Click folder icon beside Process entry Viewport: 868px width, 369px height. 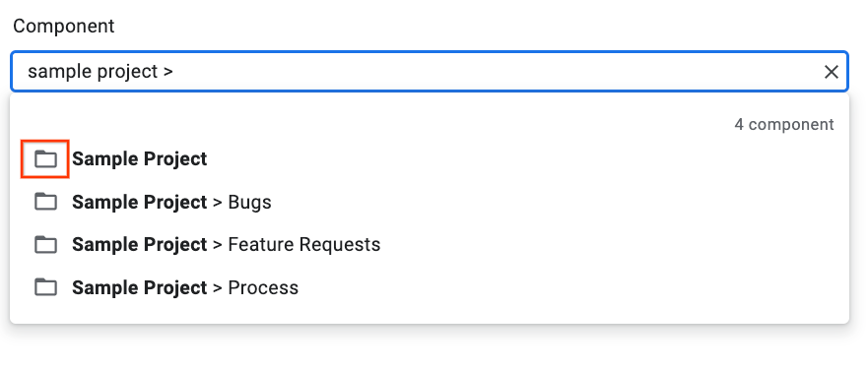[45, 287]
